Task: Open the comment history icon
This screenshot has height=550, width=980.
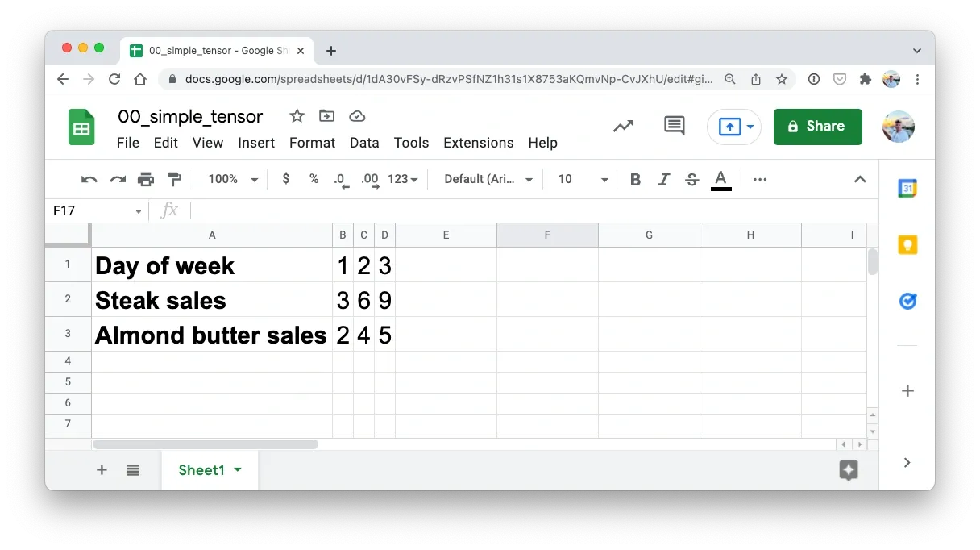Action: [675, 127]
